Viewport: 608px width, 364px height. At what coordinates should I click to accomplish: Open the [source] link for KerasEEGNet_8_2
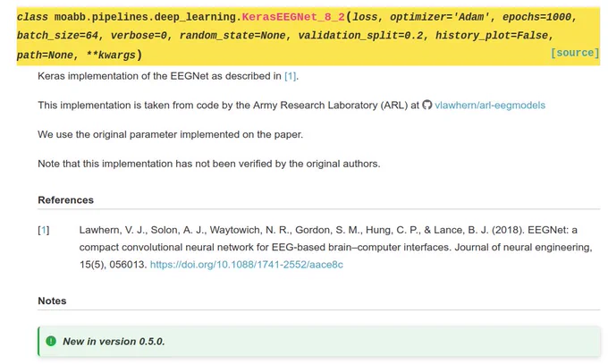[x=575, y=53]
